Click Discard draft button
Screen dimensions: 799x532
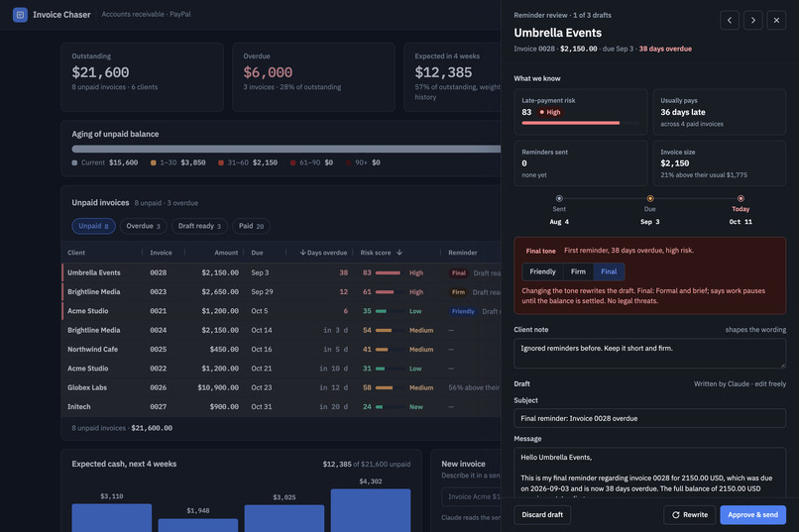542,515
